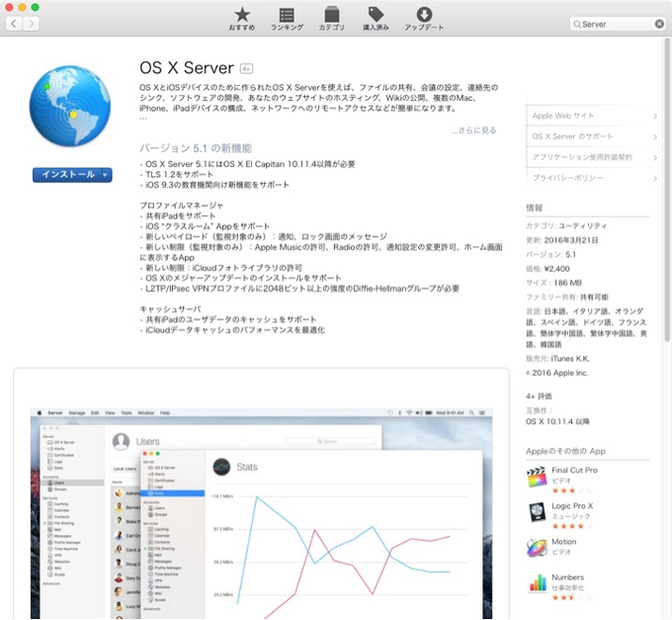
Task: Click the 4+ age rating badge
Action: tap(246, 68)
